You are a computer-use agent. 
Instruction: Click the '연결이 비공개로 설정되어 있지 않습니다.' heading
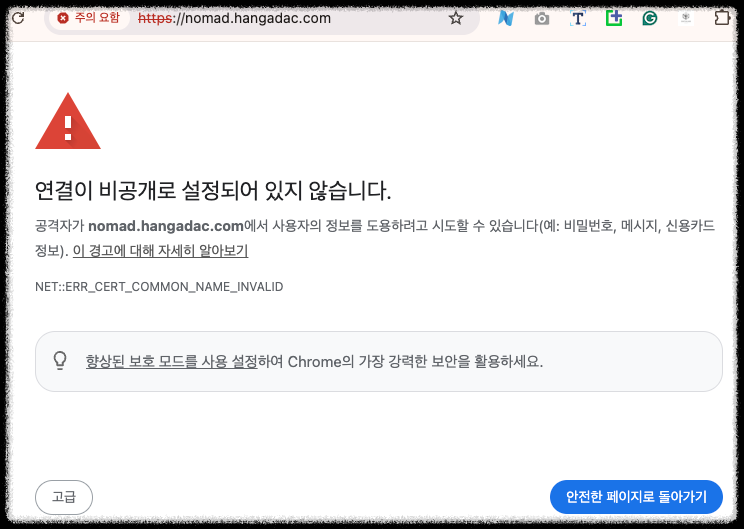click(x=213, y=190)
